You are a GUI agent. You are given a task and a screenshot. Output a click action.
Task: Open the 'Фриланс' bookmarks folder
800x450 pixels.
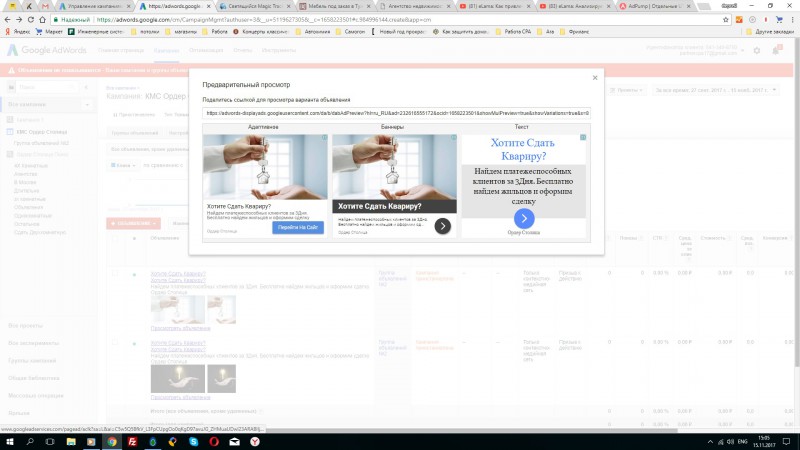coord(574,32)
